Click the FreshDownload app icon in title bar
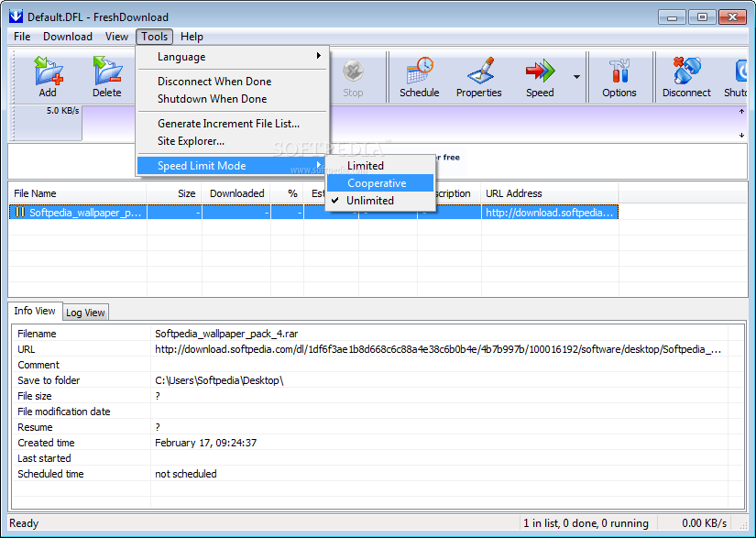 click(x=16, y=16)
